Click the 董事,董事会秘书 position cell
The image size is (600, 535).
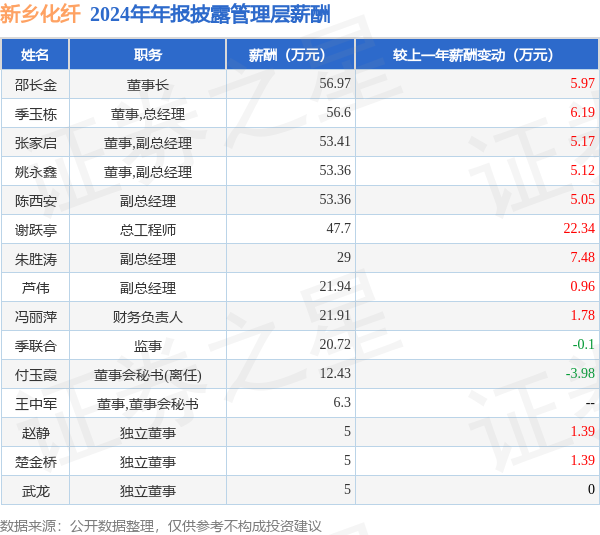148,404
